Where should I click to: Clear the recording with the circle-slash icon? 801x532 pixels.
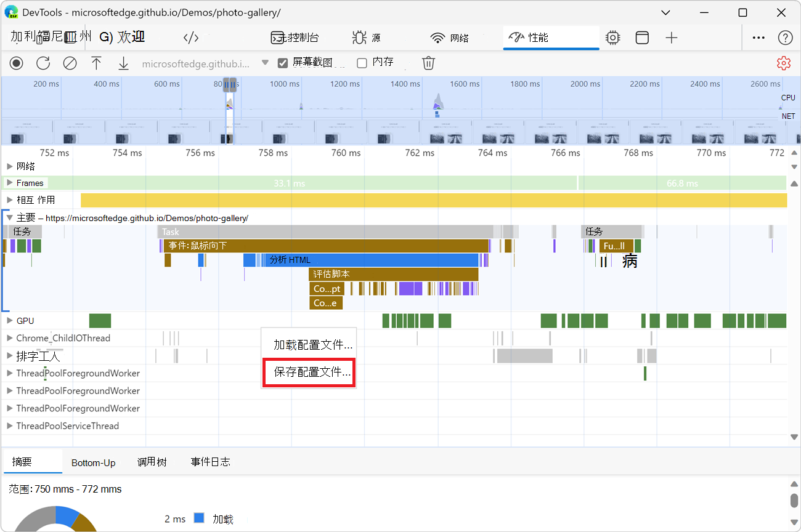point(70,63)
